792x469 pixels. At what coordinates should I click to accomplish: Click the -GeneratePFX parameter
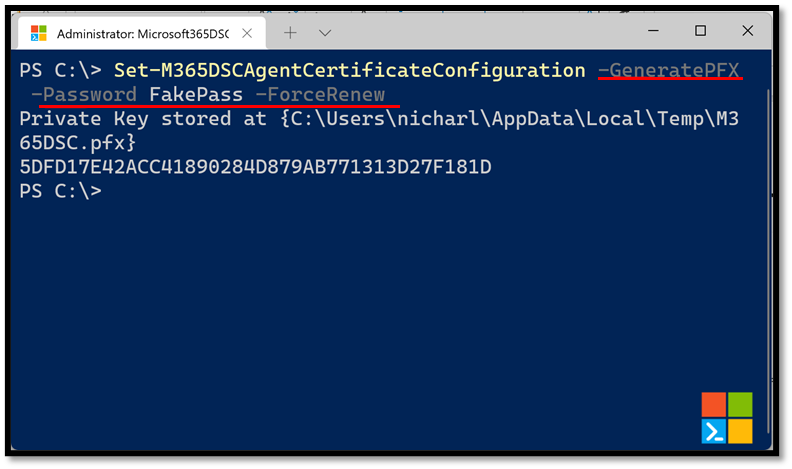(669, 70)
